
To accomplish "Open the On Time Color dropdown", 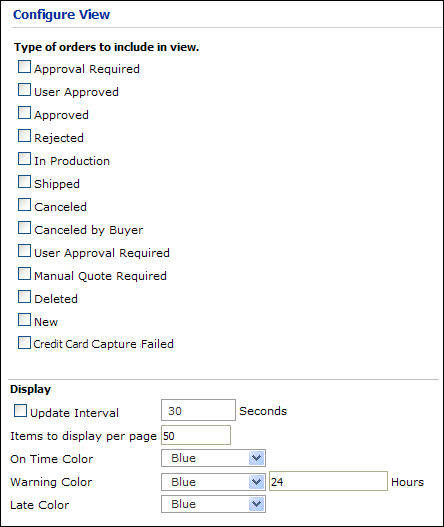I will tap(213, 458).
